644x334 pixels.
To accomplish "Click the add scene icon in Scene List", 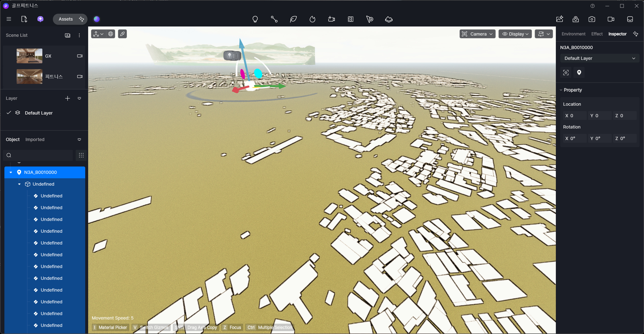I will 68,35.
